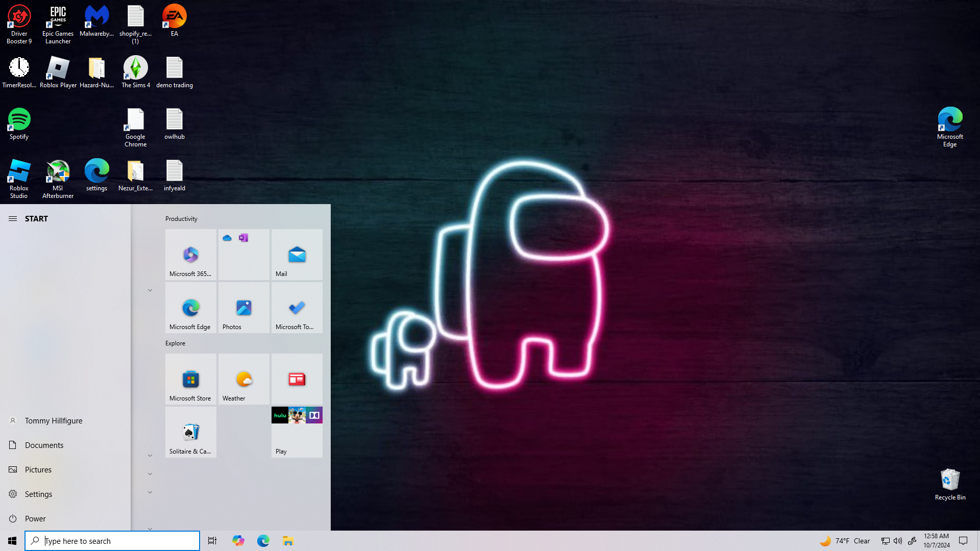Viewport: 980px width, 551px height.
Task: Expand the chevron next to Settings
Action: (x=150, y=492)
